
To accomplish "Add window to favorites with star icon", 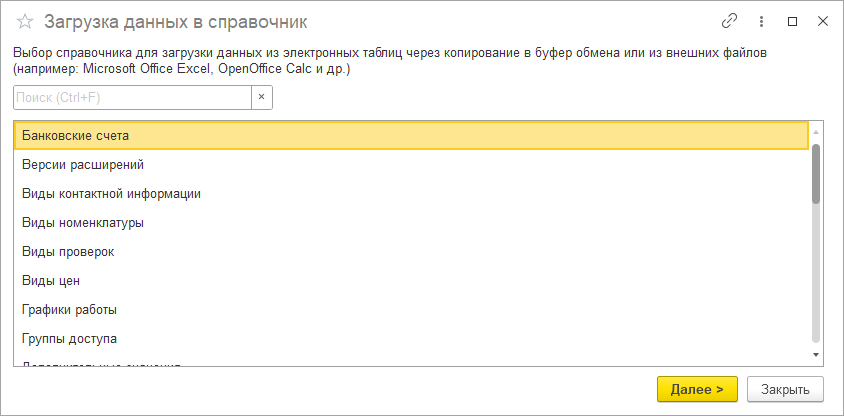I will (25, 21).
